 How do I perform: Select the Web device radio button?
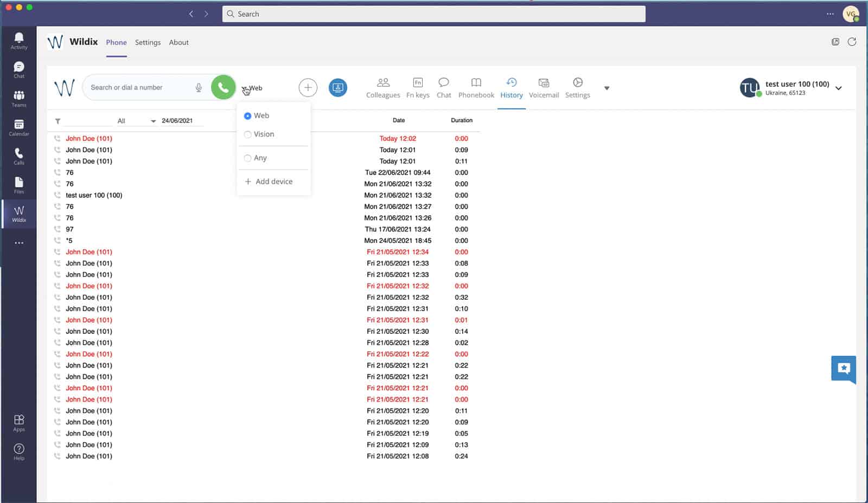[x=248, y=116]
